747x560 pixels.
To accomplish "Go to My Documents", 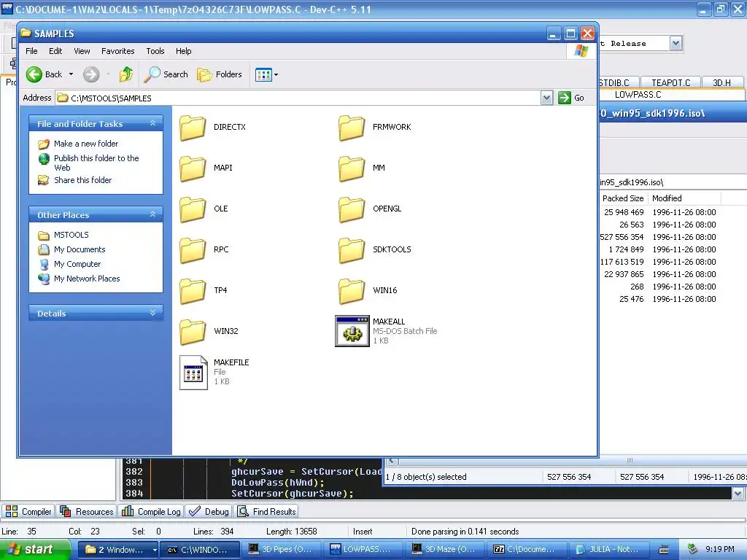I will tap(80, 249).
